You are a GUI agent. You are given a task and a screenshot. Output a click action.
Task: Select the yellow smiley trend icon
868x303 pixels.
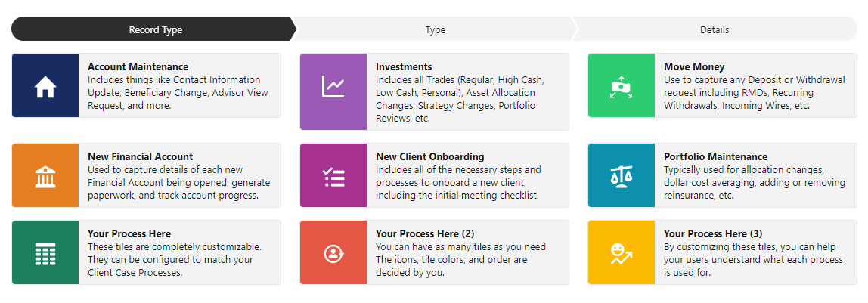pyautogui.click(x=621, y=254)
